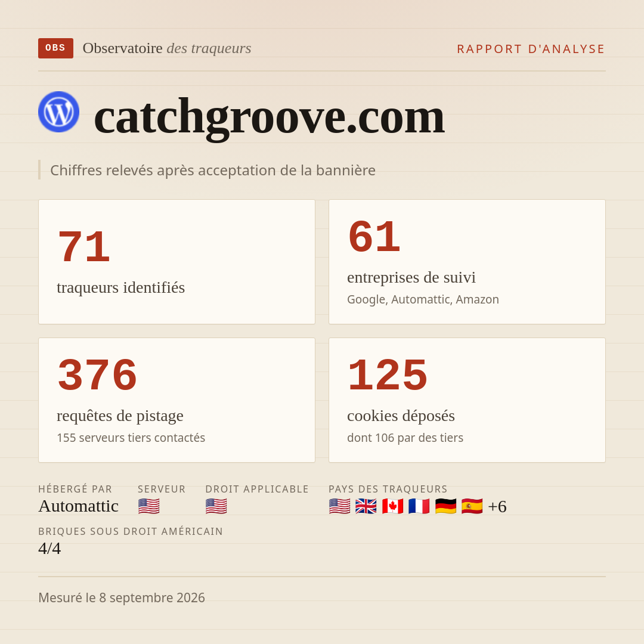Click the 'PAYS DES TRAQUEURS' label
The width and height of the screenshot is (644, 644).
coord(388,489)
